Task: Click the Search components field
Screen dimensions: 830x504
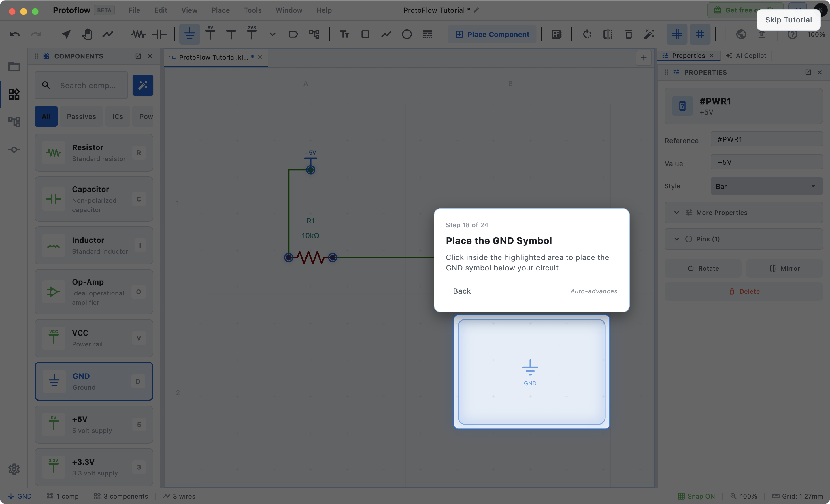Action: point(81,85)
